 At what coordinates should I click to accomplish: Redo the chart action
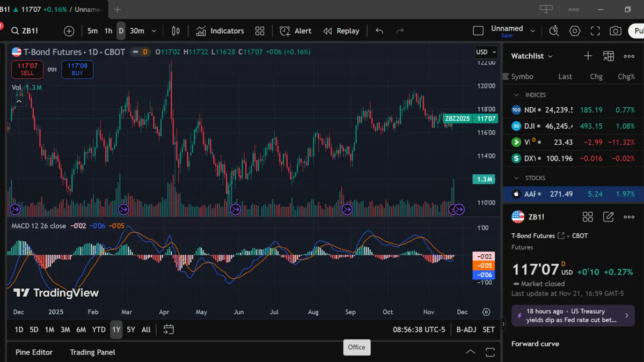click(400, 31)
